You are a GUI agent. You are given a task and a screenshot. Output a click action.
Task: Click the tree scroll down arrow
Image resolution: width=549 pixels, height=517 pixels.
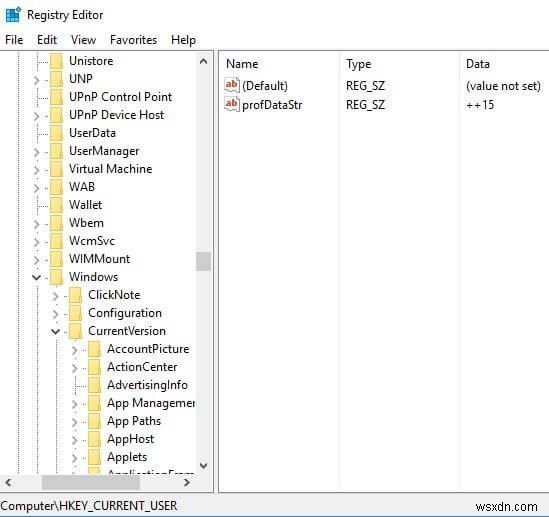point(203,466)
